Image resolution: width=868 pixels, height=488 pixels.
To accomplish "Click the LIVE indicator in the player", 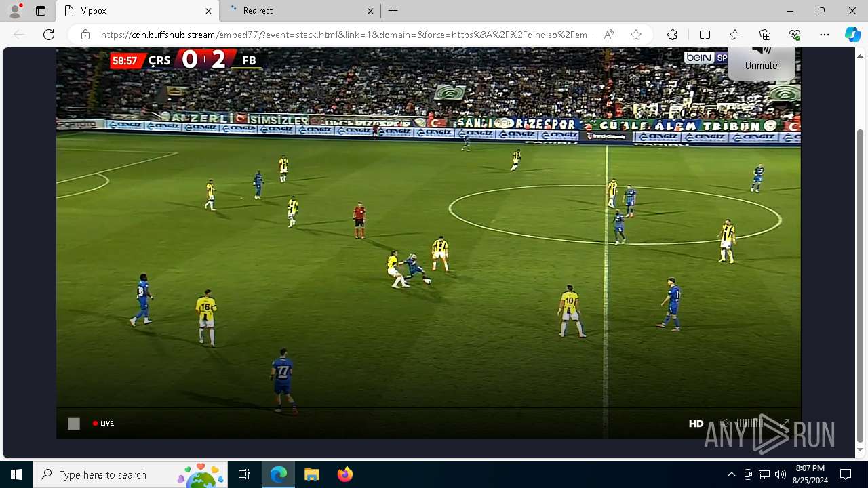I will pyautogui.click(x=103, y=423).
